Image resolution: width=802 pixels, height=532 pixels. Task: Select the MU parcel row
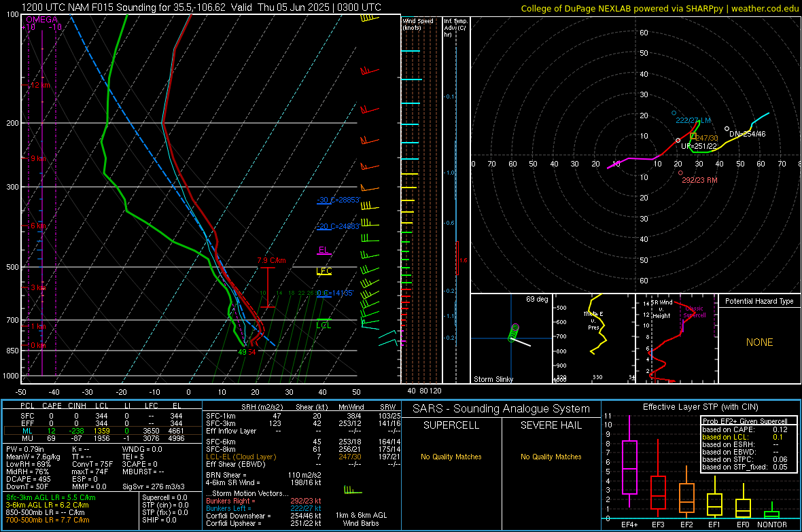(102, 438)
